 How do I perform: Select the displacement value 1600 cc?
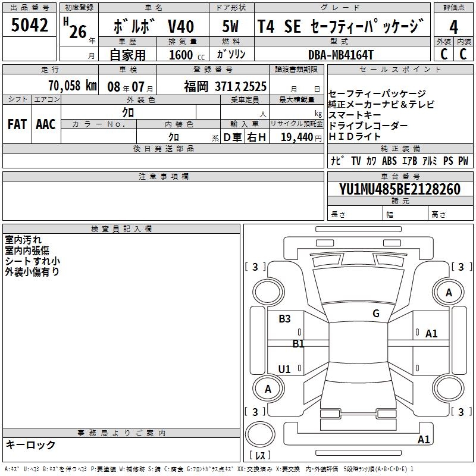pos(187,55)
